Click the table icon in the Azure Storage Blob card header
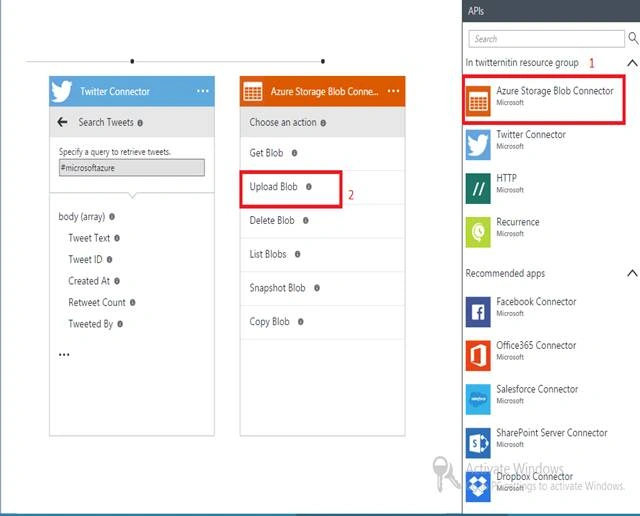This screenshot has height=516, width=640. point(253,91)
